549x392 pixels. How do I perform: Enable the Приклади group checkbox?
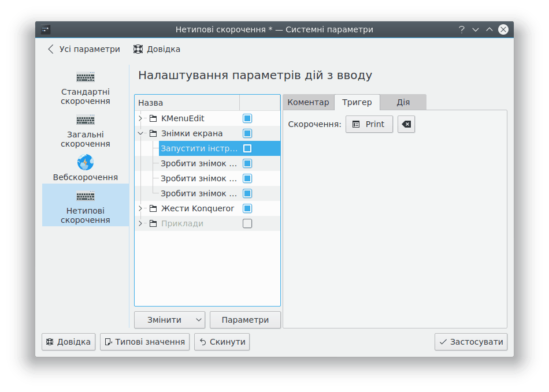[247, 223]
